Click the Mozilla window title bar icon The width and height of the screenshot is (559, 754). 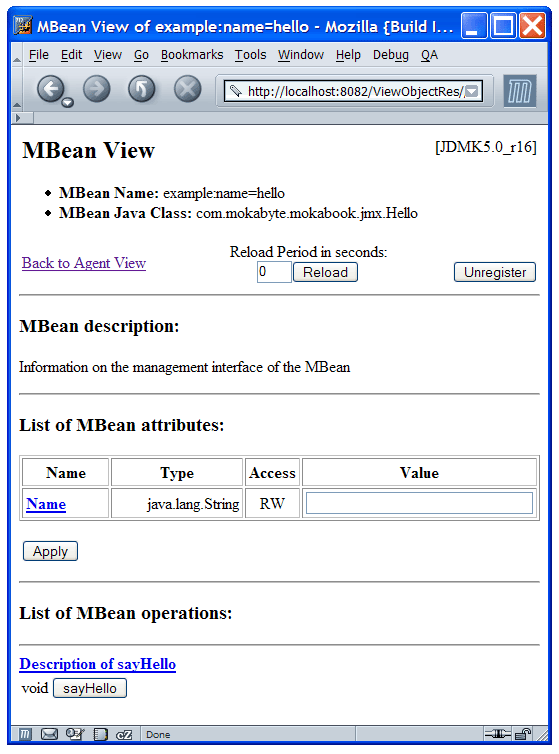click(x=23, y=26)
